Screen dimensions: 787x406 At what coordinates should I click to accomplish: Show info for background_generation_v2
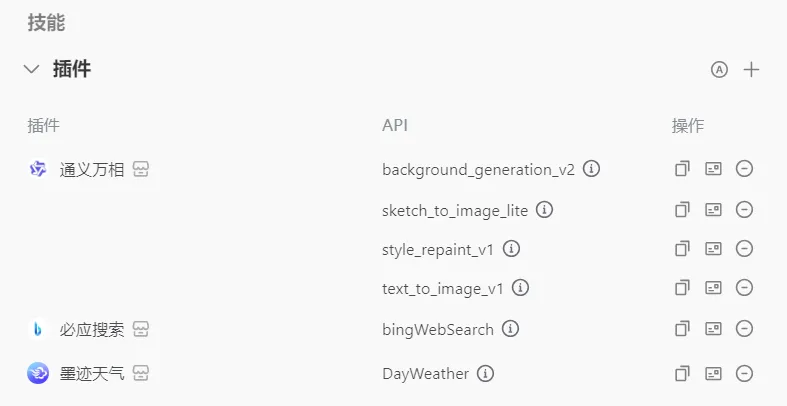pos(592,169)
